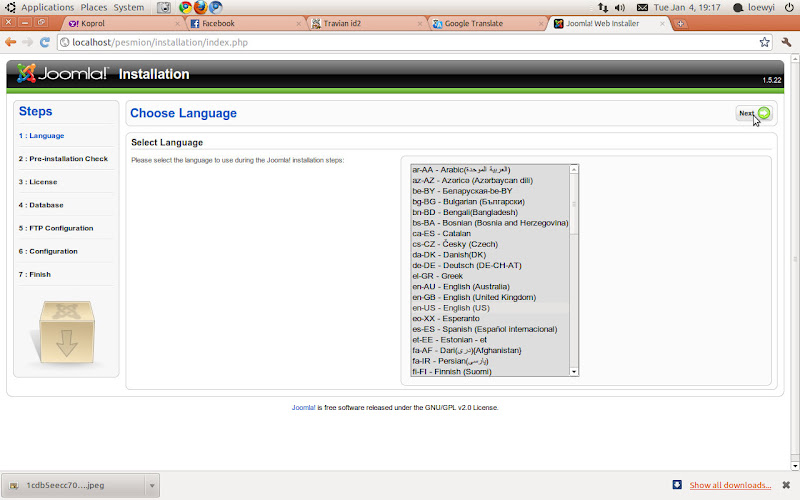The width and height of the screenshot is (800, 500).
Task: Bookmark the page with the star icon
Action: [764, 42]
